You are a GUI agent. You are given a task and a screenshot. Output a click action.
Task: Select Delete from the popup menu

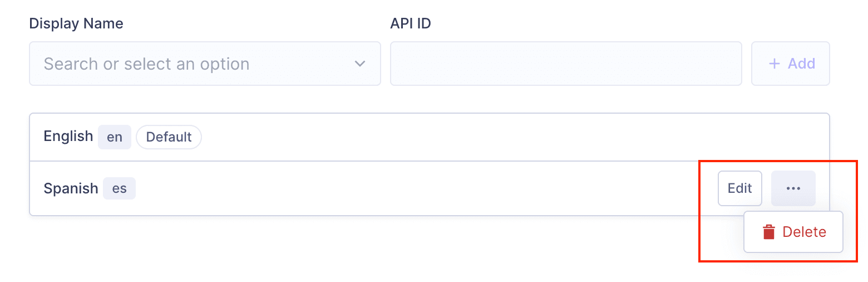[x=793, y=232]
